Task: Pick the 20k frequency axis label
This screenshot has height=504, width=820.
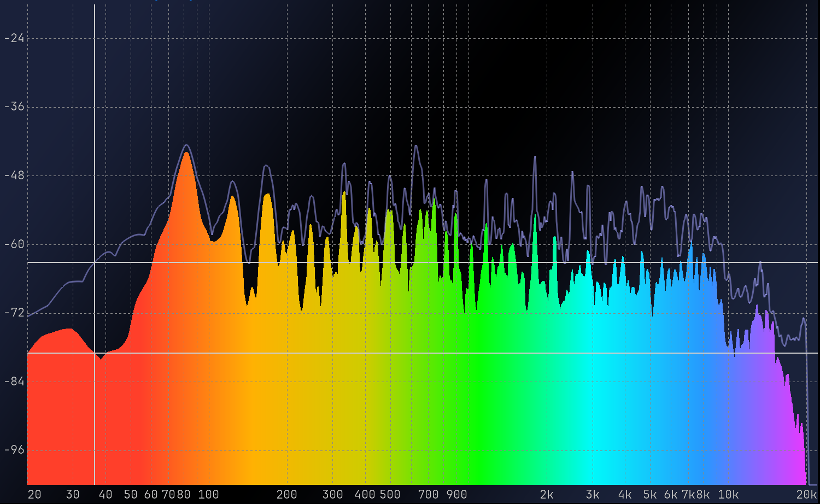Action: (806, 495)
